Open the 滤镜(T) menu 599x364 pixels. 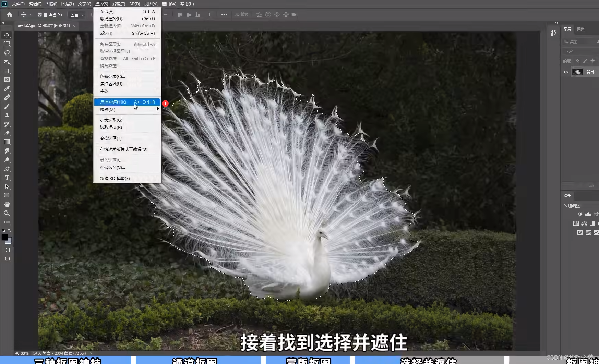pos(119,4)
